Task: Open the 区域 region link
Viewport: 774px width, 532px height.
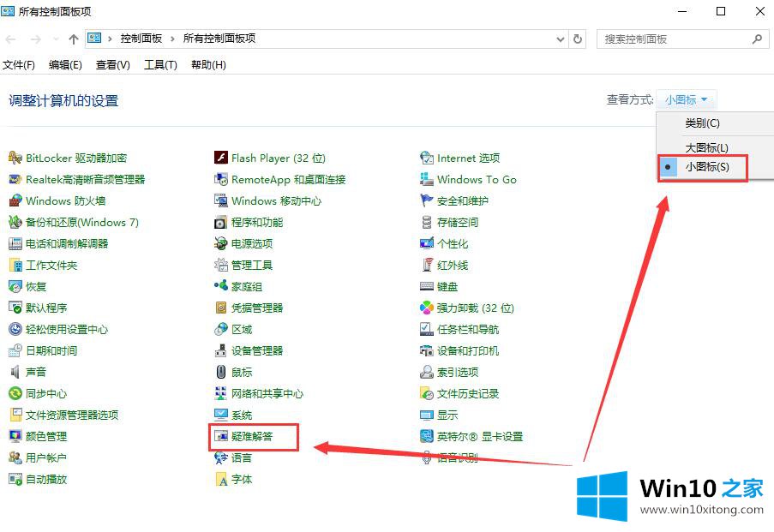Action: pyautogui.click(x=242, y=330)
